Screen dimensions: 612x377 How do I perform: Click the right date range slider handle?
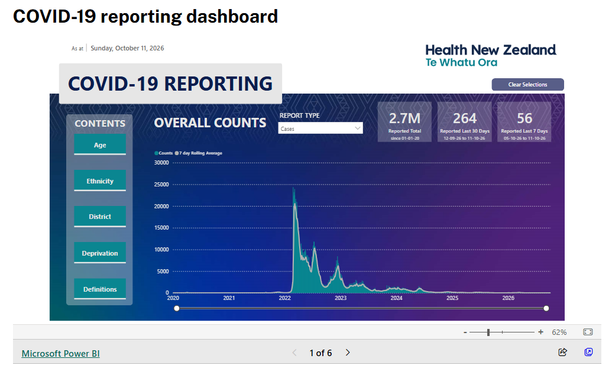[546, 308]
